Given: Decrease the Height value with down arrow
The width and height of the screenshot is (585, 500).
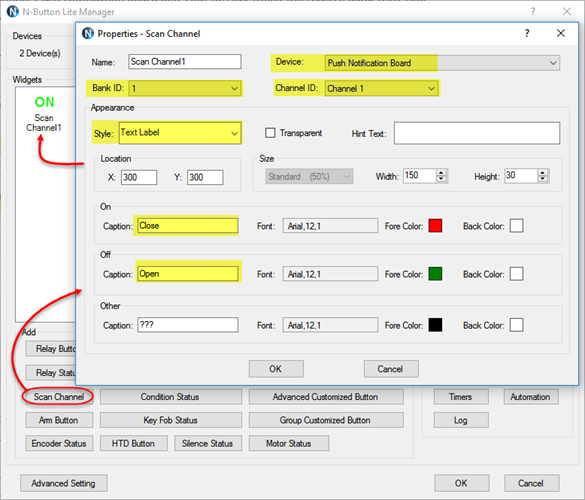Looking at the screenshot, I should (543, 179).
